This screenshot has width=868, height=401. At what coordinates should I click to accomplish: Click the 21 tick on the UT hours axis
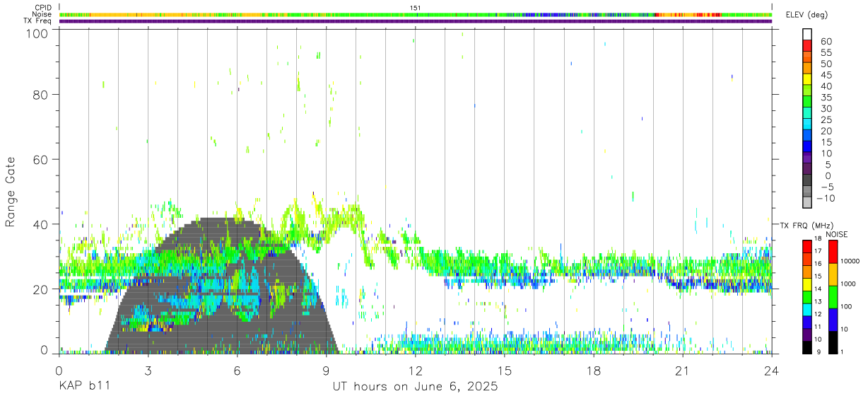[682, 371]
